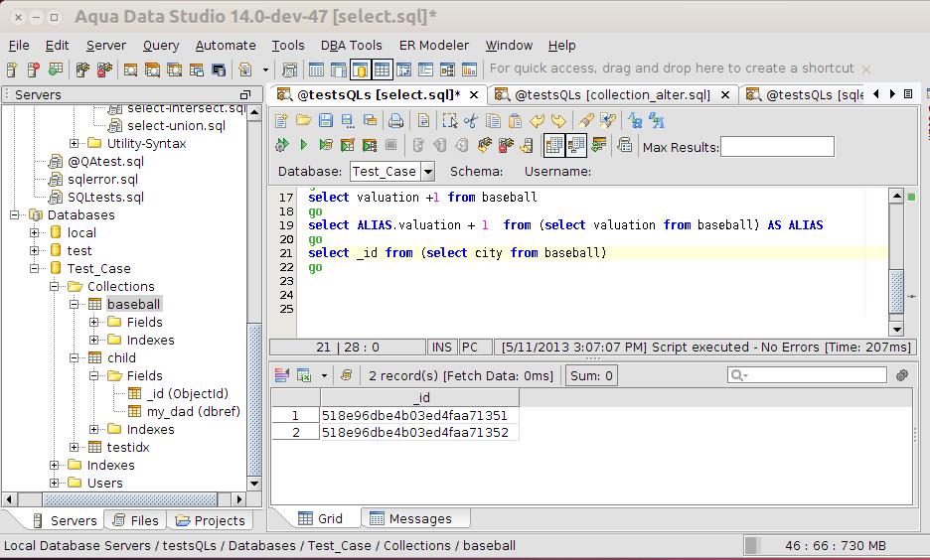Screen dimensions: 930x560
Task: Click the Register Server icon in main toolbar
Action: coord(12,70)
